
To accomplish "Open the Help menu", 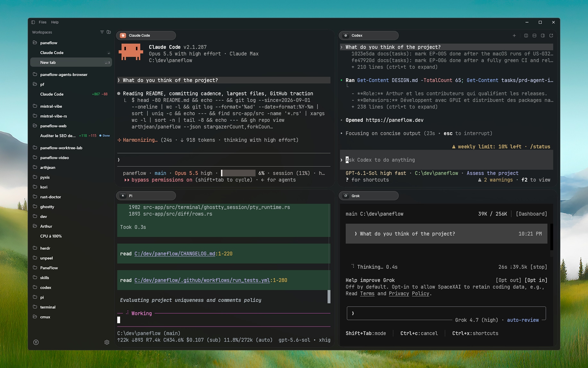I will pos(55,22).
